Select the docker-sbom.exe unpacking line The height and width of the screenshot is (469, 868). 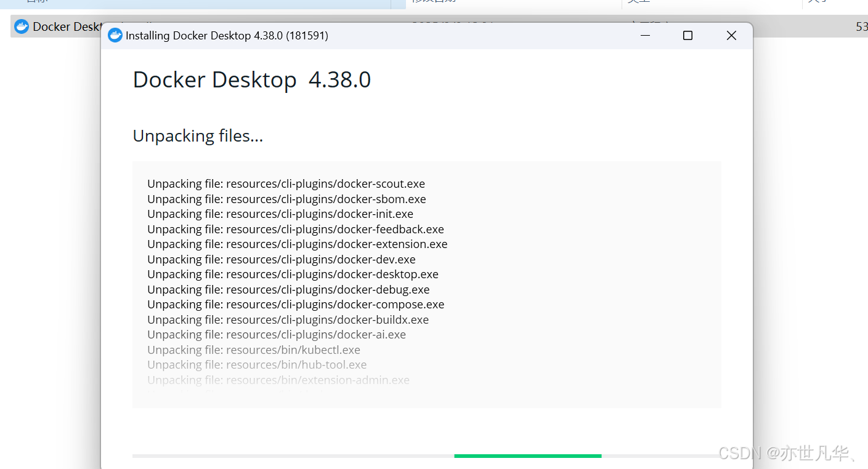(287, 199)
